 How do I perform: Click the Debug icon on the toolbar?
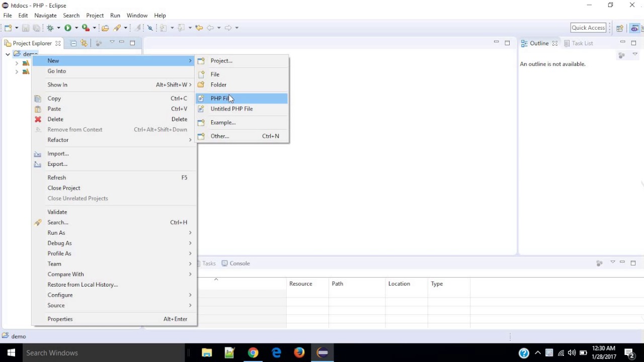pyautogui.click(x=49, y=28)
